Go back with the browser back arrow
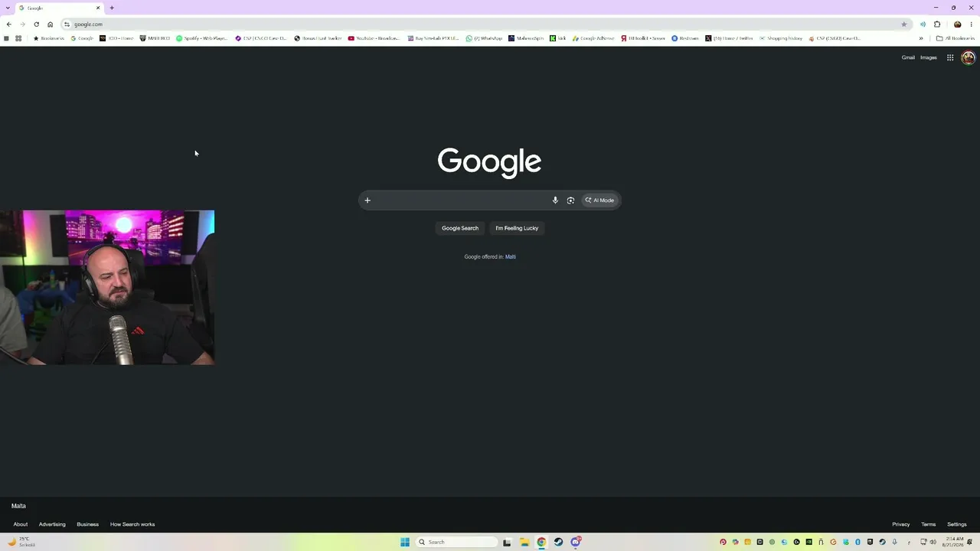 [8, 24]
